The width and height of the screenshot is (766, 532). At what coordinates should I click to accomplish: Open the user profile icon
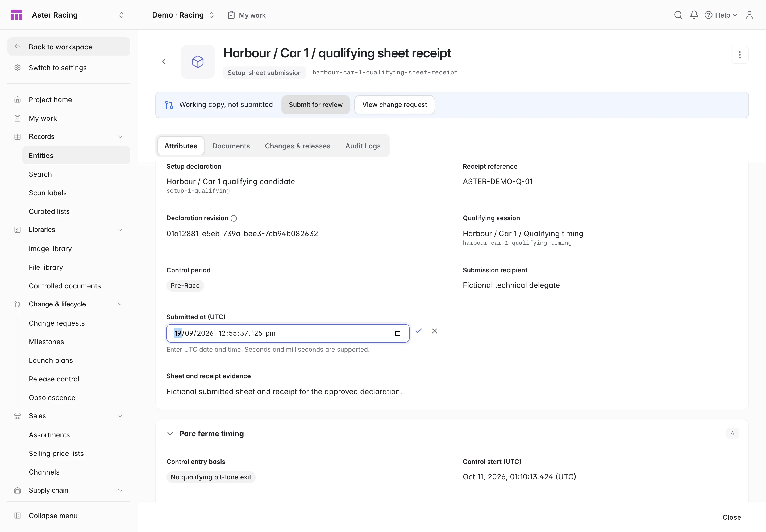tap(749, 15)
